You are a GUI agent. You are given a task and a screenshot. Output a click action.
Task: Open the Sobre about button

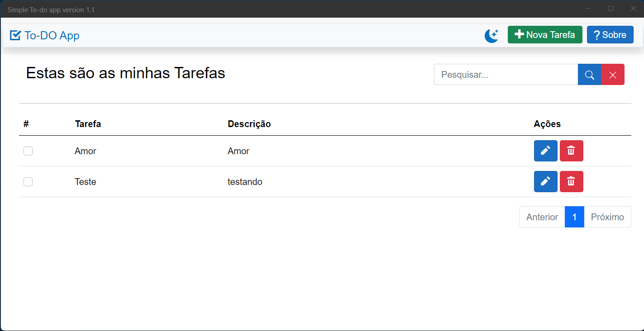[610, 35]
